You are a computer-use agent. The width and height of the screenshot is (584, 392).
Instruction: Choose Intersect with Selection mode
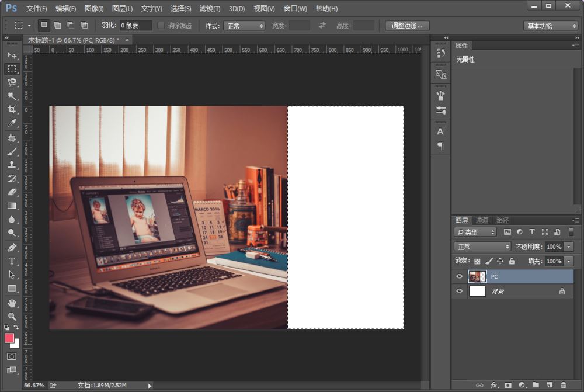tap(85, 25)
